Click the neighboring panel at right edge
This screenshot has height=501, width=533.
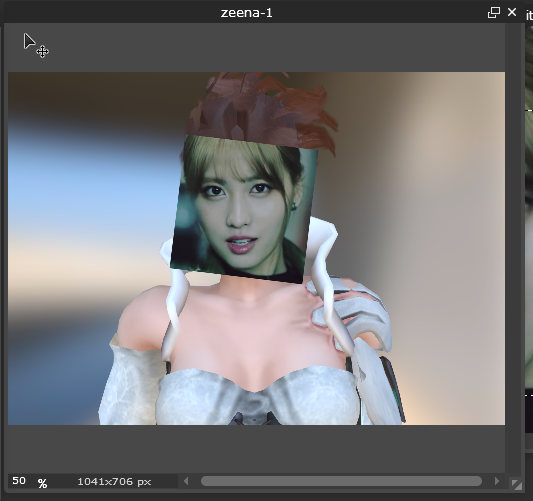pyautogui.click(x=529, y=238)
